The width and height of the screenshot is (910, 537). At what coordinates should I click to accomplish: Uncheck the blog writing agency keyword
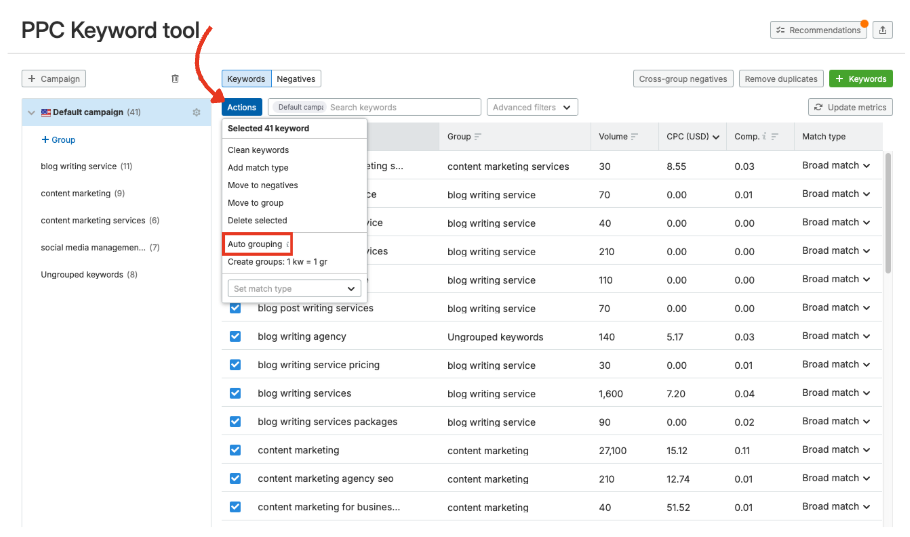click(x=236, y=336)
